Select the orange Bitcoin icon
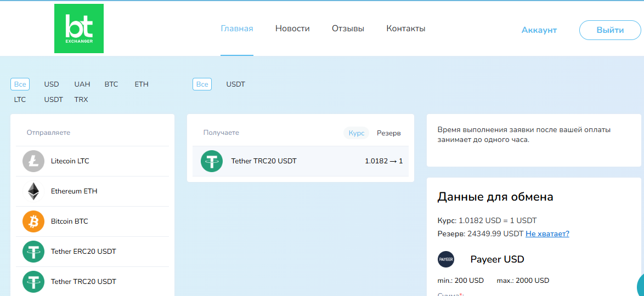Viewport: 644px width, 296px height. click(x=33, y=221)
